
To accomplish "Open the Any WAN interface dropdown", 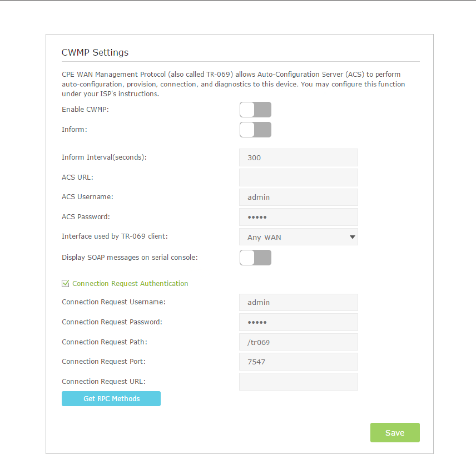I will tap(299, 237).
